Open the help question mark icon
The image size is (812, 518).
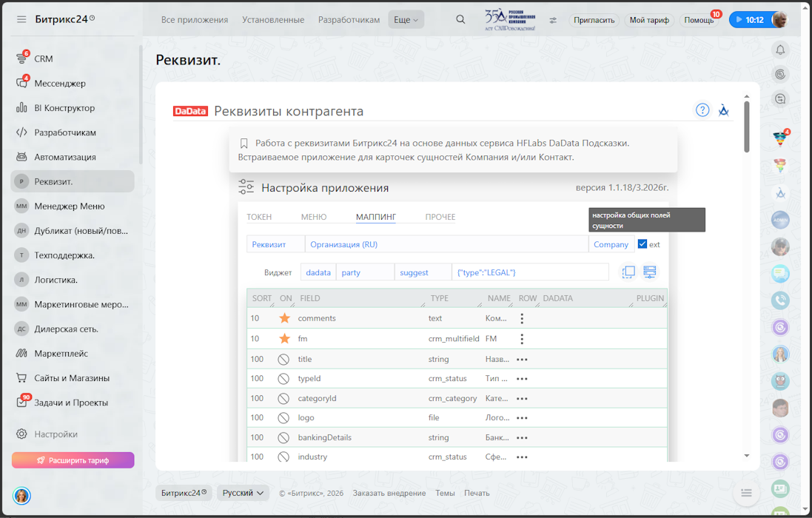coord(702,110)
